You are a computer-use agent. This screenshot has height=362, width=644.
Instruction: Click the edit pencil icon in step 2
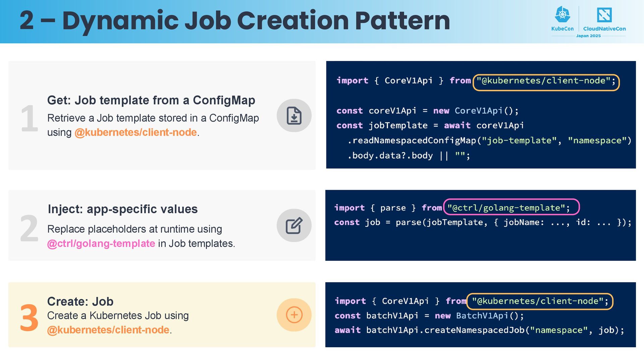pos(294,226)
